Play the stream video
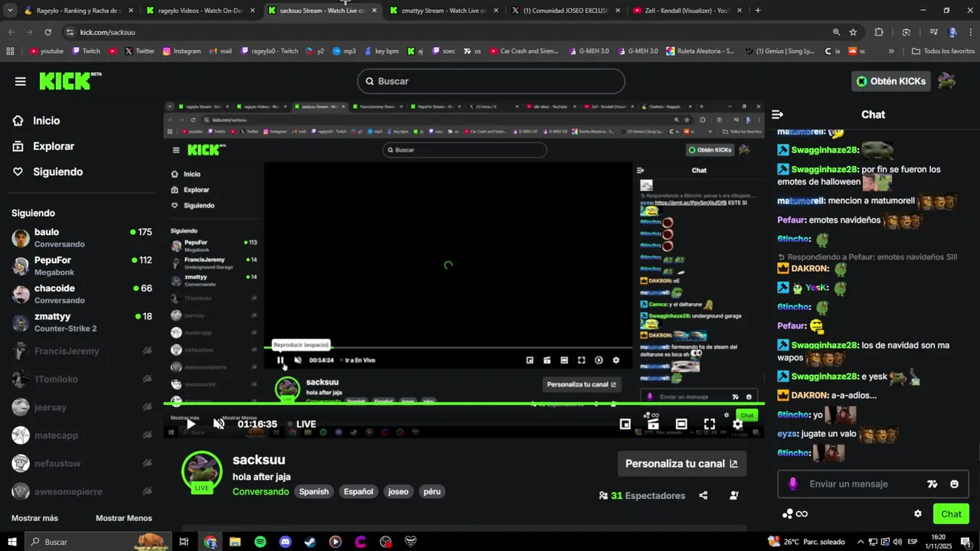The width and height of the screenshot is (980, 551). (191, 424)
